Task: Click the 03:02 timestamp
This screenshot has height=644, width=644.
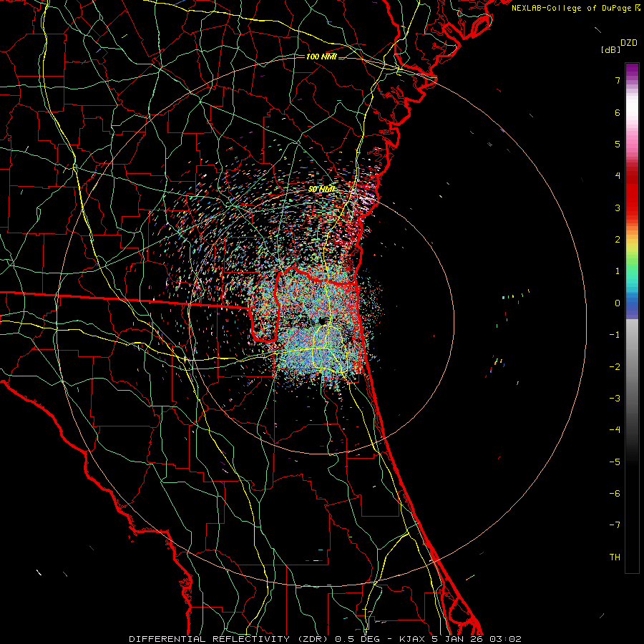Action: pos(507,639)
